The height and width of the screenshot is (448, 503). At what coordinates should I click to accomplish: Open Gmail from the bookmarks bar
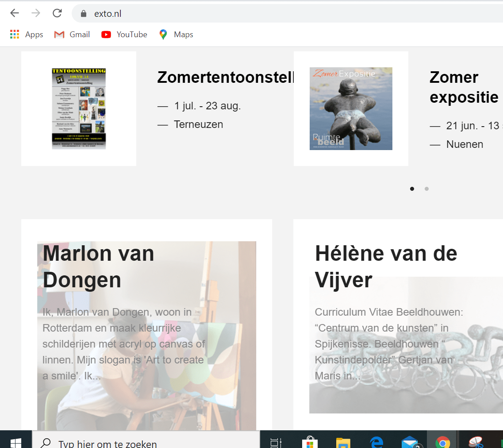click(72, 35)
